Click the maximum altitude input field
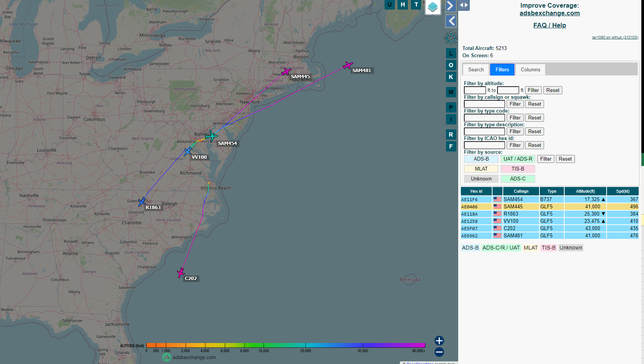This screenshot has height=364, width=644. [x=508, y=90]
